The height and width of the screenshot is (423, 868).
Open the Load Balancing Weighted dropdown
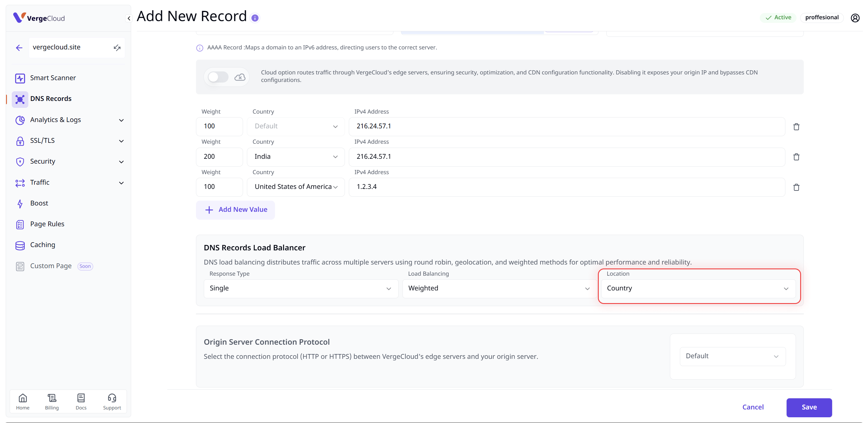pos(499,288)
